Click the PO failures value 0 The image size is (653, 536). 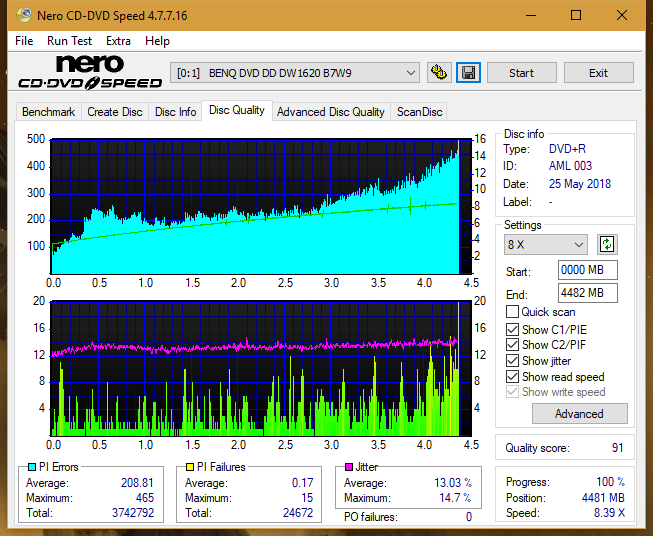click(x=469, y=517)
